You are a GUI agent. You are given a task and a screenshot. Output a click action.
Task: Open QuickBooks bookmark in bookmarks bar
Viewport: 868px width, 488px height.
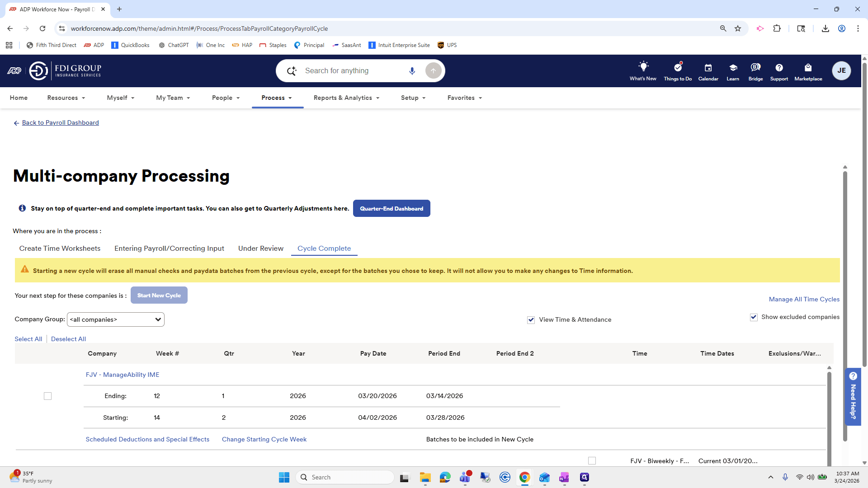130,45
